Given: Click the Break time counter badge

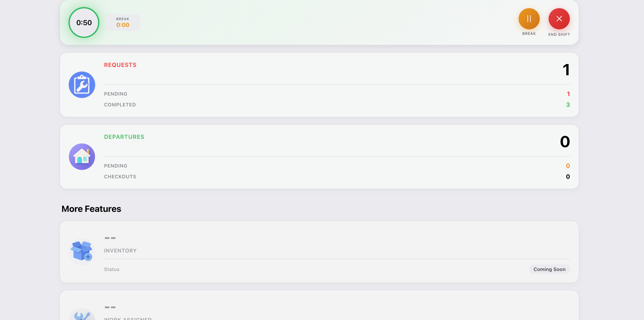Looking at the screenshot, I should (123, 23).
